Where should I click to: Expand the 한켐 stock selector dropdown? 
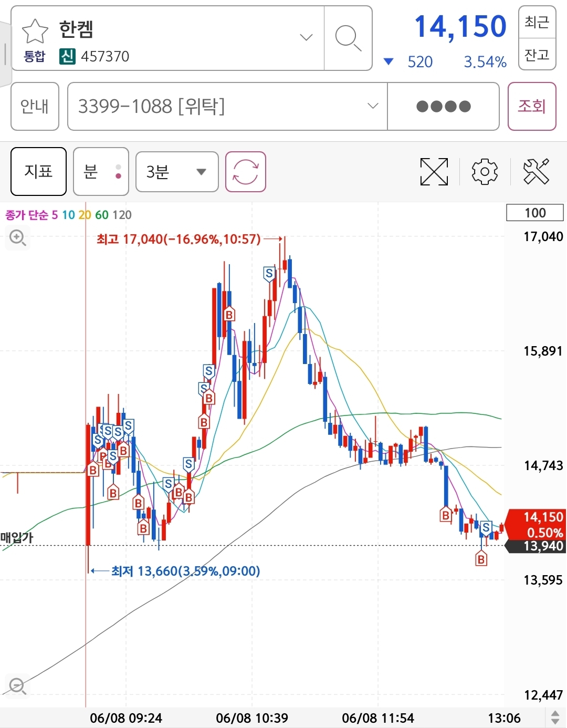click(x=306, y=37)
